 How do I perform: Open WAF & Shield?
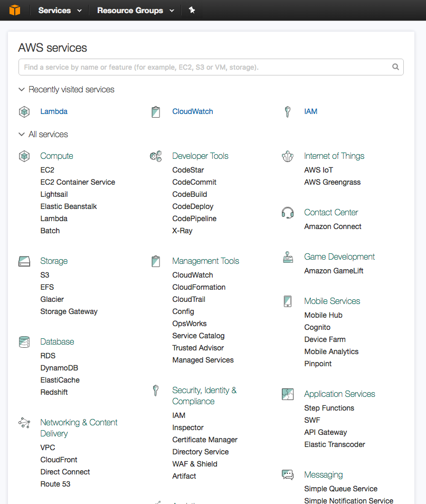pyautogui.click(x=195, y=464)
